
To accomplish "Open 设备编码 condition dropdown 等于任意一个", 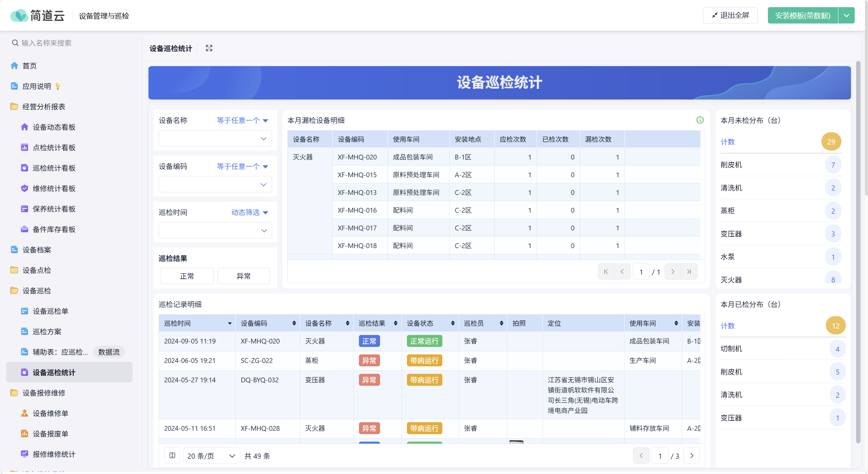I will [x=242, y=166].
